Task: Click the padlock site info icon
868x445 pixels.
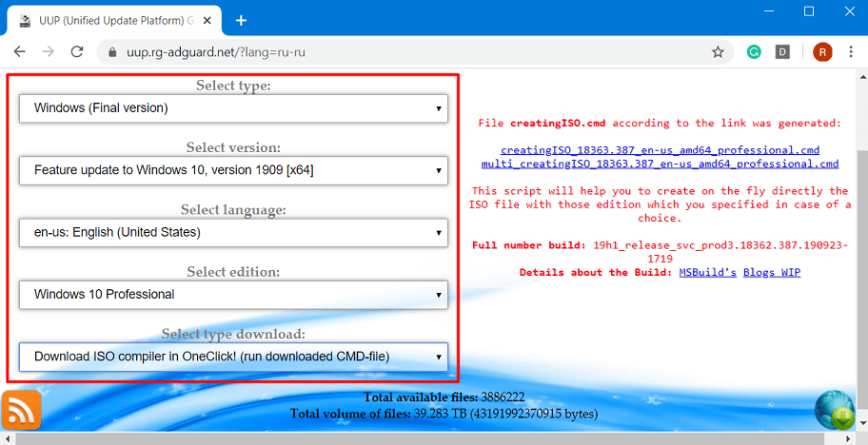Action: [x=113, y=52]
